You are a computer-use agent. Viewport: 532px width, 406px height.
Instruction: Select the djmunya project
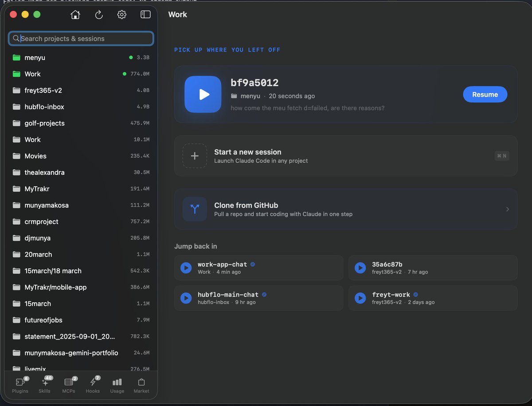point(81,238)
